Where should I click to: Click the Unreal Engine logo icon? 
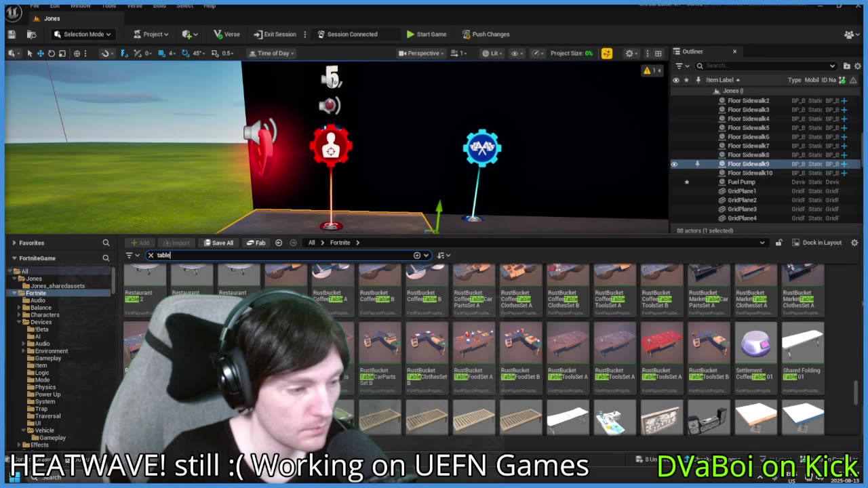pos(12,12)
